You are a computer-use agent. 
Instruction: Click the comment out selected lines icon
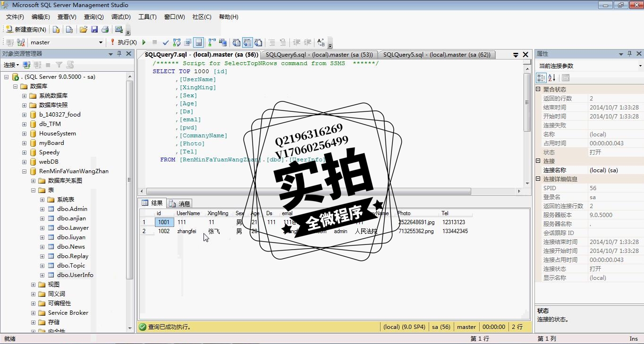(272, 42)
